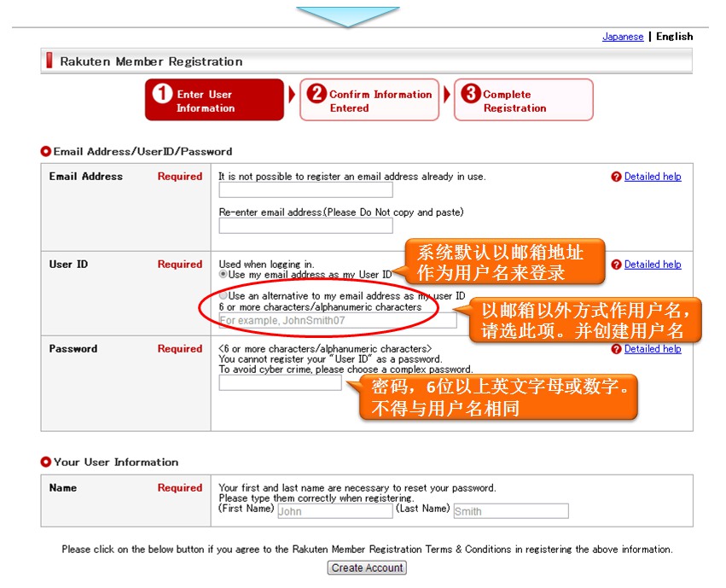This screenshot has height=588, width=726.
Task: Open Detailed help for User ID
Action: point(653,265)
